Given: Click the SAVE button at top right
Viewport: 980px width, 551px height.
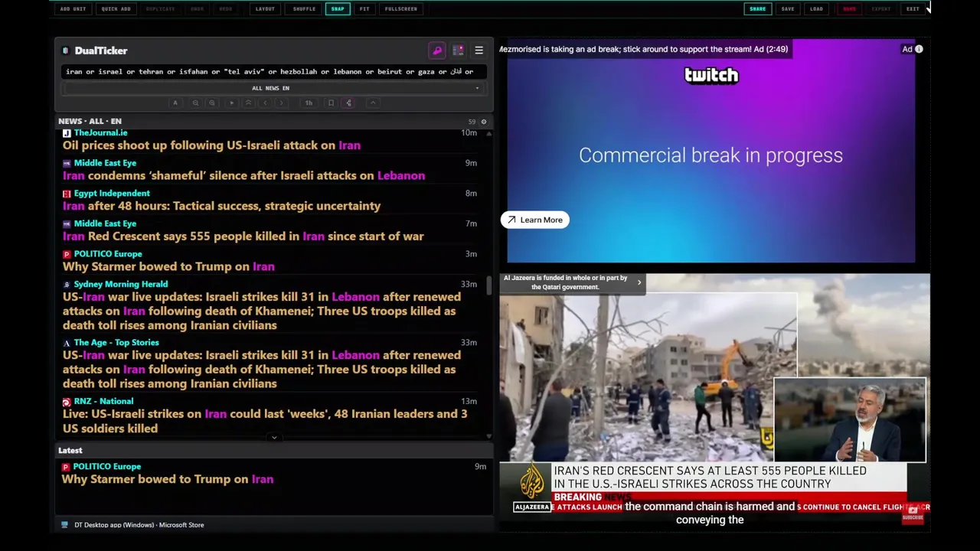Looking at the screenshot, I should [788, 9].
